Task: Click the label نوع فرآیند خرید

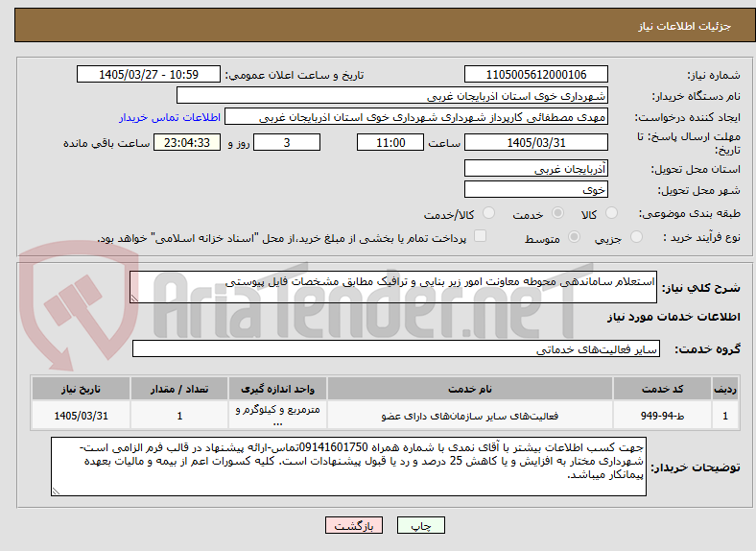Action: click(x=701, y=237)
